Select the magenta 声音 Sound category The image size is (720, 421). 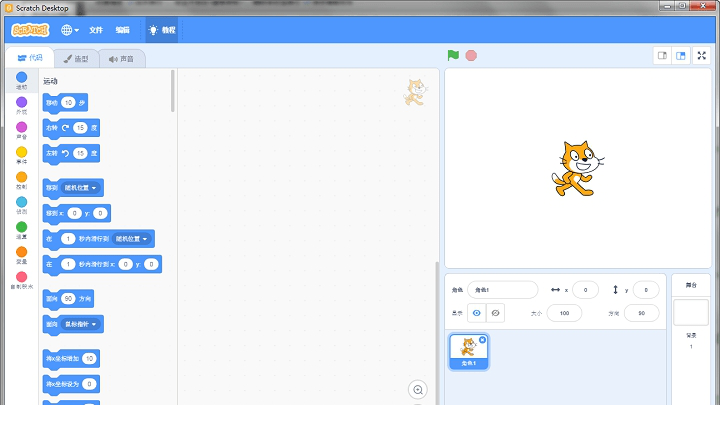[x=22, y=130]
